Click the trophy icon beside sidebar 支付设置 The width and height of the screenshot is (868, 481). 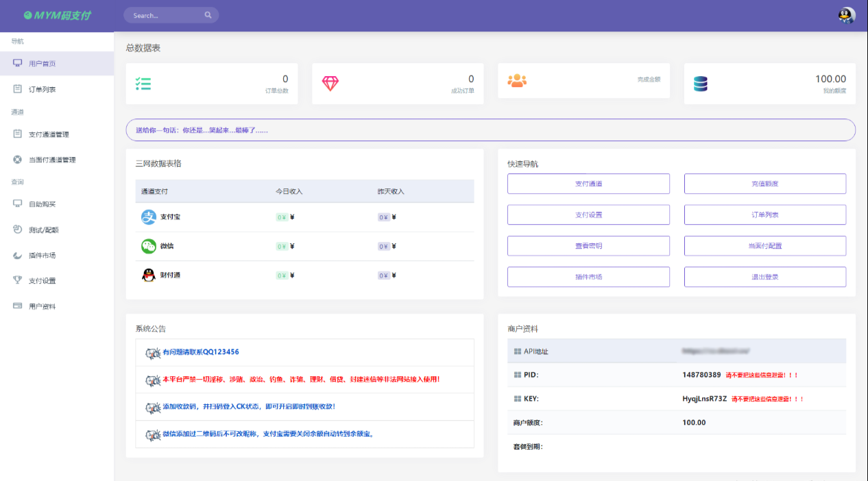17,280
